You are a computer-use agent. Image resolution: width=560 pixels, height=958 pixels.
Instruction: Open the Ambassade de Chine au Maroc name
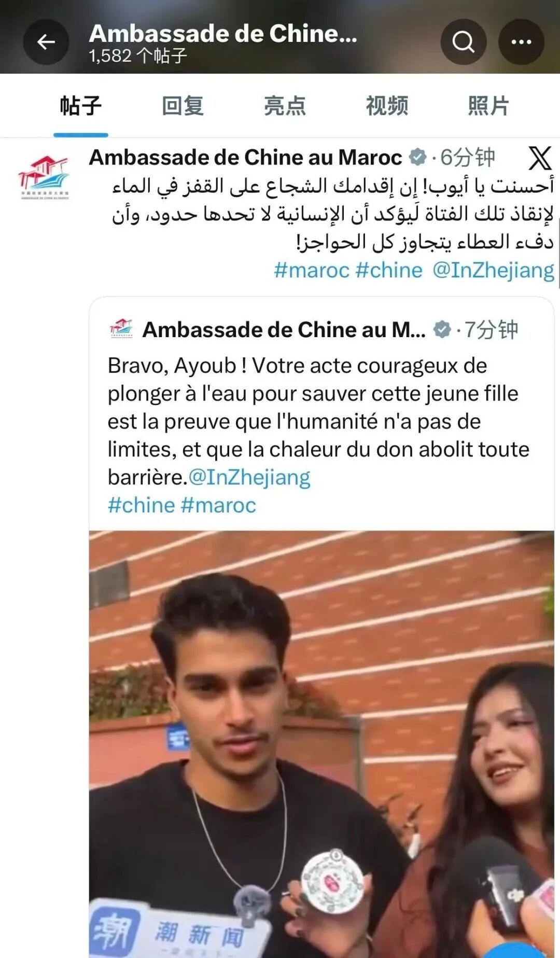click(245, 157)
